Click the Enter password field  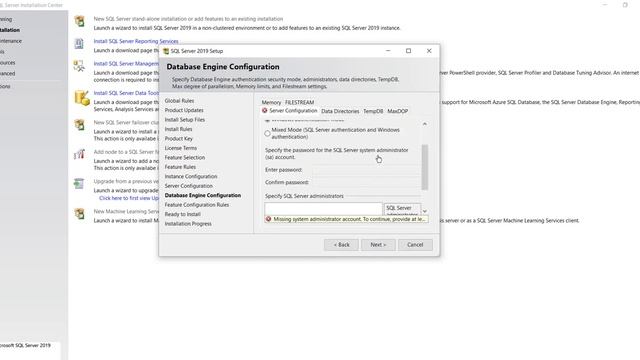point(366,170)
